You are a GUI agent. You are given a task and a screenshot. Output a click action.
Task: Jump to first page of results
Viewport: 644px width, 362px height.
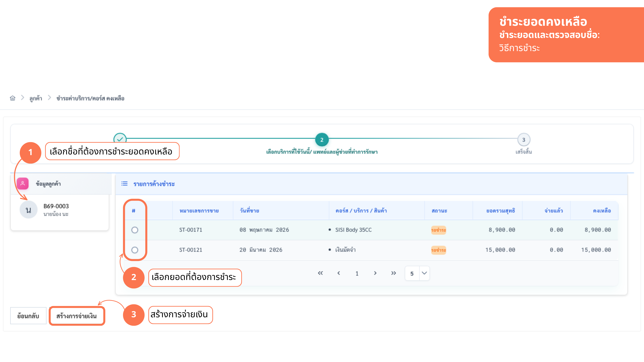320,273
